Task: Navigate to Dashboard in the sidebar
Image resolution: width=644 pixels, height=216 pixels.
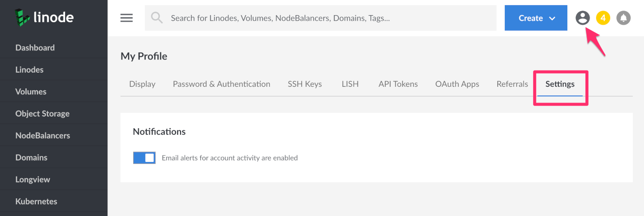Action: (35, 48)
